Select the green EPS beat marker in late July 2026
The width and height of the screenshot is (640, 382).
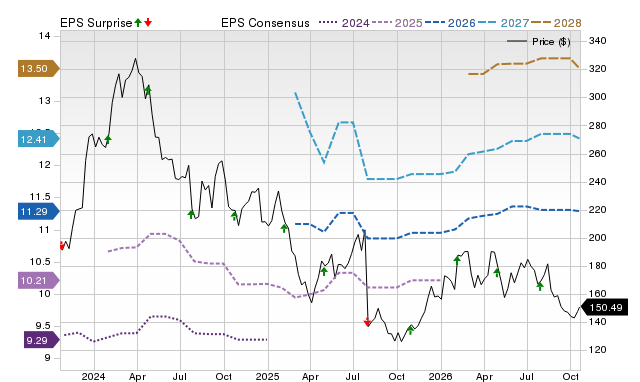[x=540, y=286]
